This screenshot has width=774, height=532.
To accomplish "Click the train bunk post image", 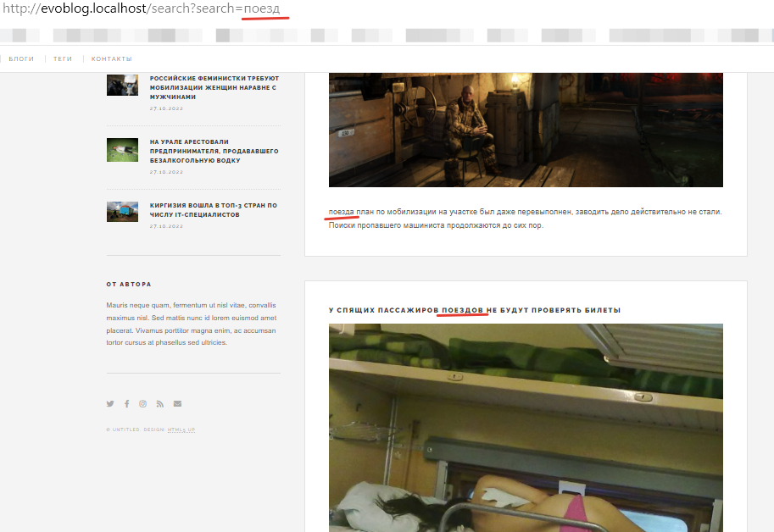I will 526,428.
